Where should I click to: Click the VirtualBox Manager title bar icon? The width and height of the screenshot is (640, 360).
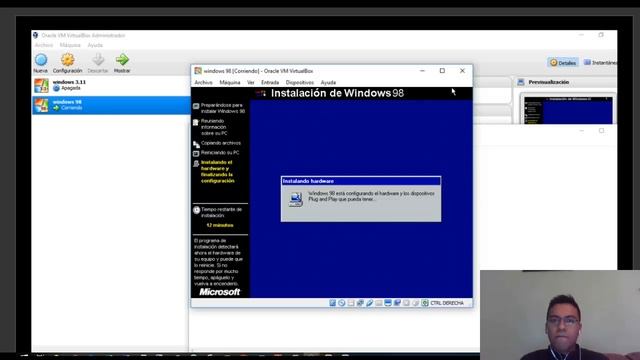coord(36,36)
